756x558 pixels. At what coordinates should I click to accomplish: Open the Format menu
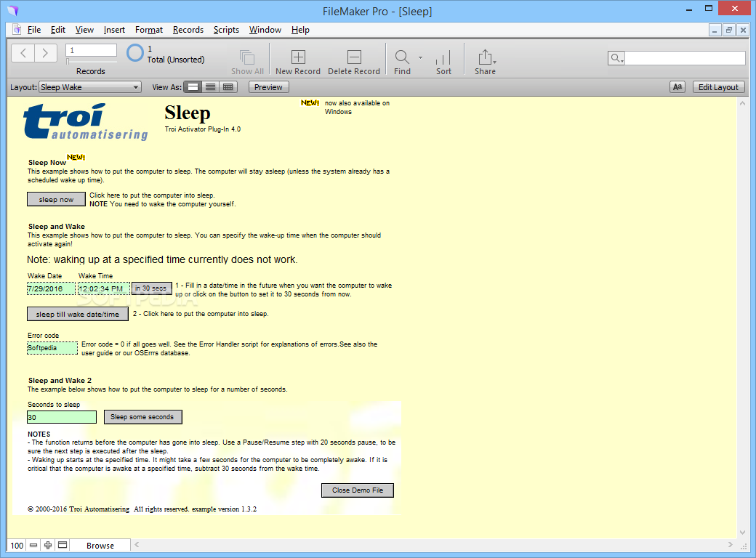(x=149, y=30)
